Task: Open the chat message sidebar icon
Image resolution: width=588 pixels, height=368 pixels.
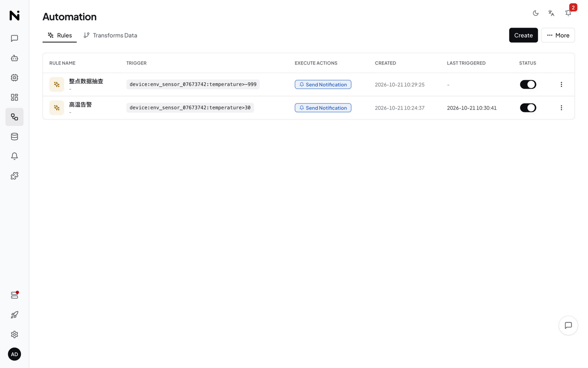Action: 14,38
